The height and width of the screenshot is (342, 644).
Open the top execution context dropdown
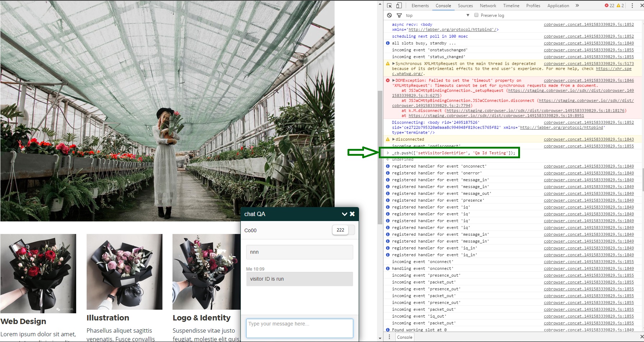pyautogui.click(x=438, y=15)
